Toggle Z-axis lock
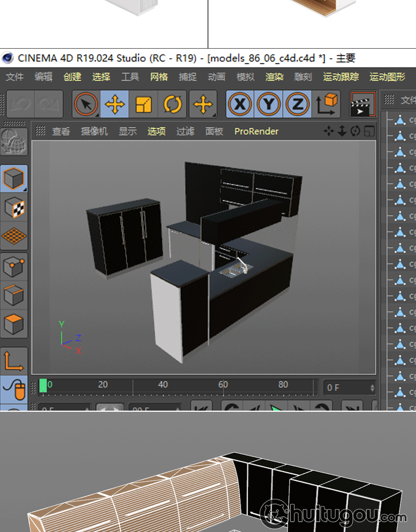Image resolution: width=416 pixels, height=532 pixels. click(297, 104)
